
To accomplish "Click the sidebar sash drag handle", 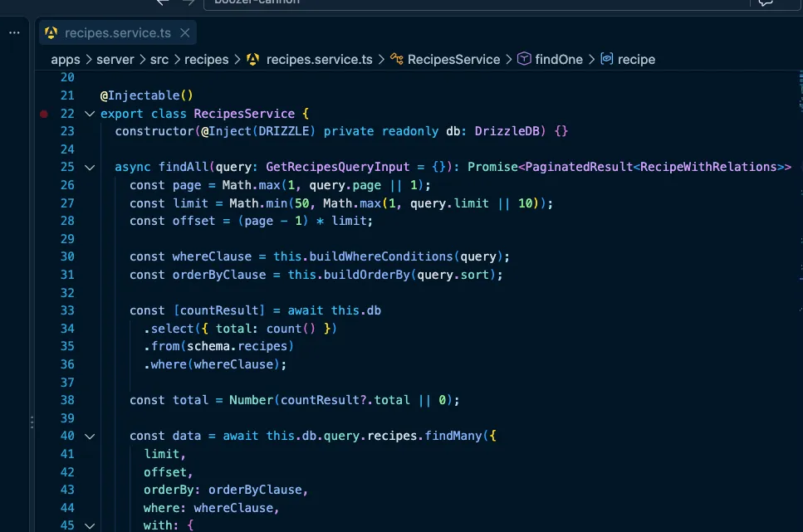I will point(32,422).
